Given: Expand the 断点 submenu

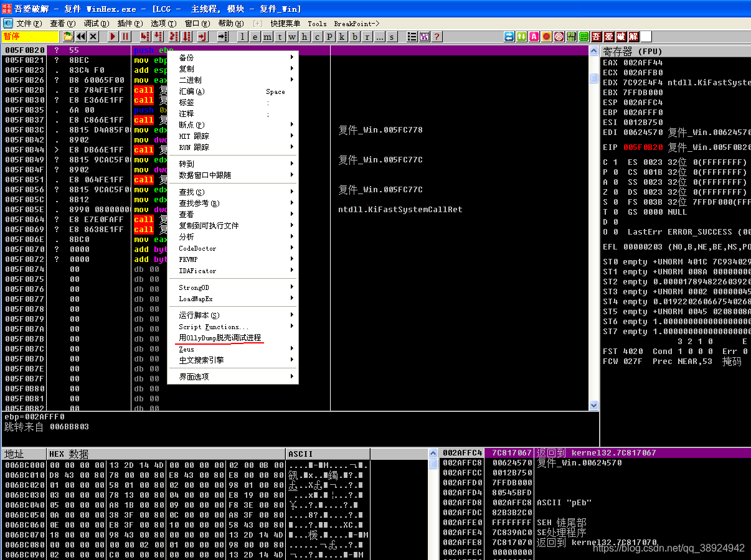Looking at the screenshot, I should click(x=234, y=125).
